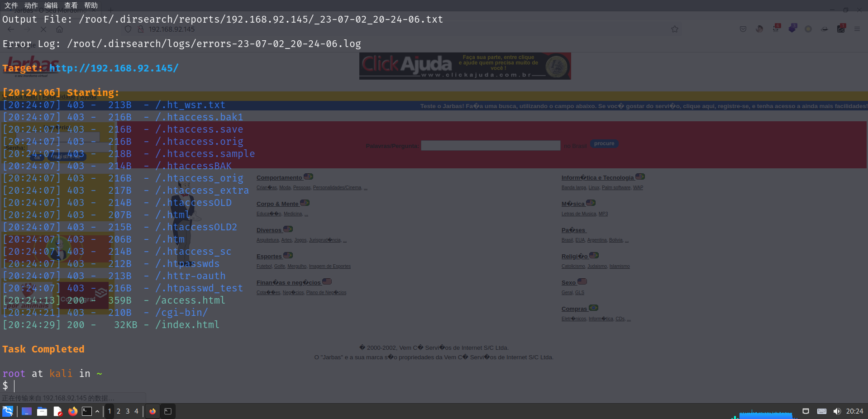Open the Kali applications menu
The image size is (868, 419).
[8, 411]
